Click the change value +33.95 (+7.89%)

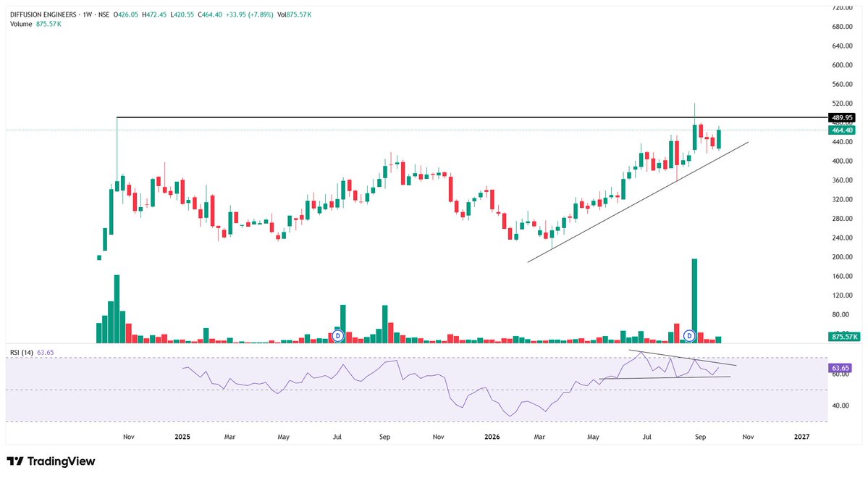250,15
